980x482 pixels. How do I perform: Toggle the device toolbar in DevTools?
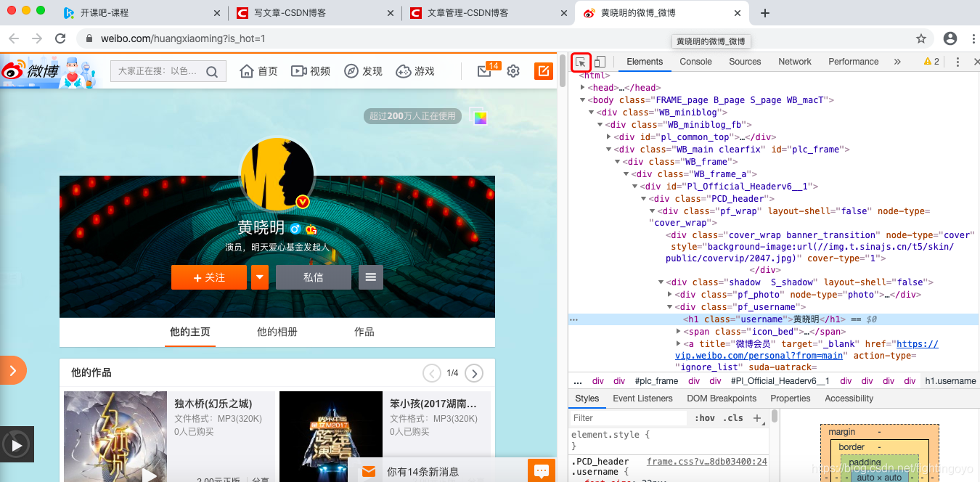click(x=598, y=62)
